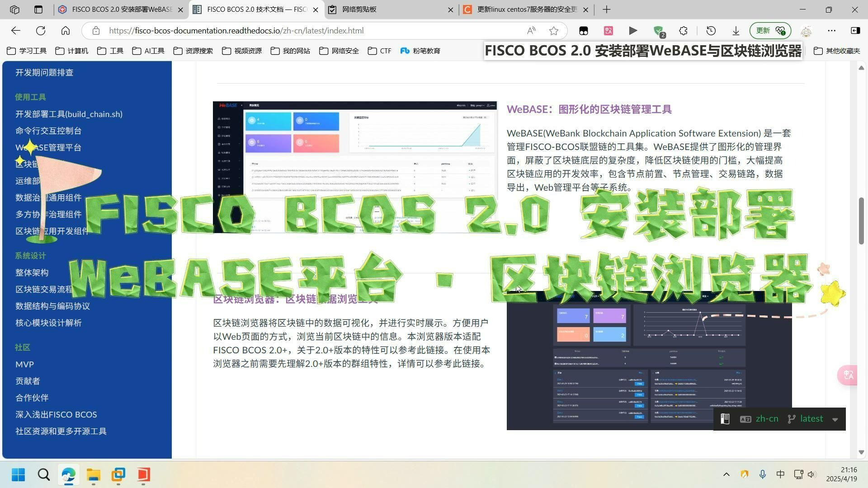Open the user profile avatar
The height and width of the screenshot is (488, 868).
tap(806, 31)
